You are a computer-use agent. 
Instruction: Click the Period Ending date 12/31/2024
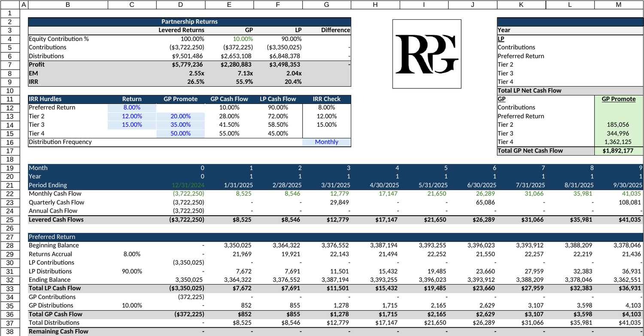pos(180,185)
